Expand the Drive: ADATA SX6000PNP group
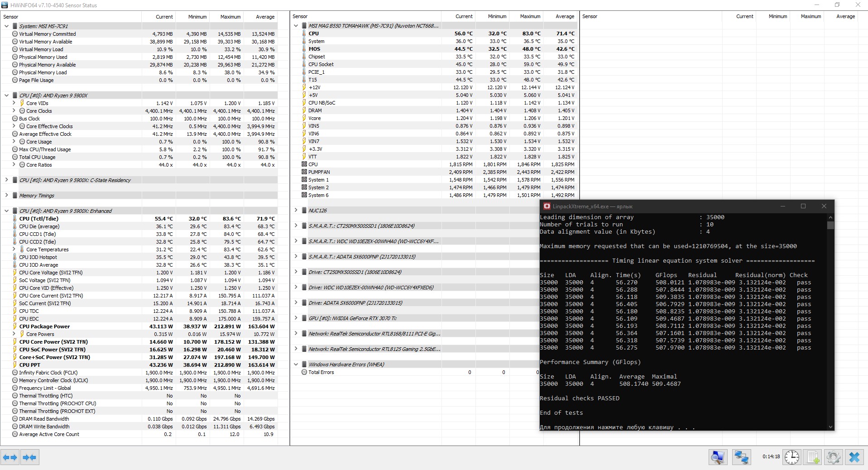The height and width of the screenshot is (470, 868). click(296, 303)
